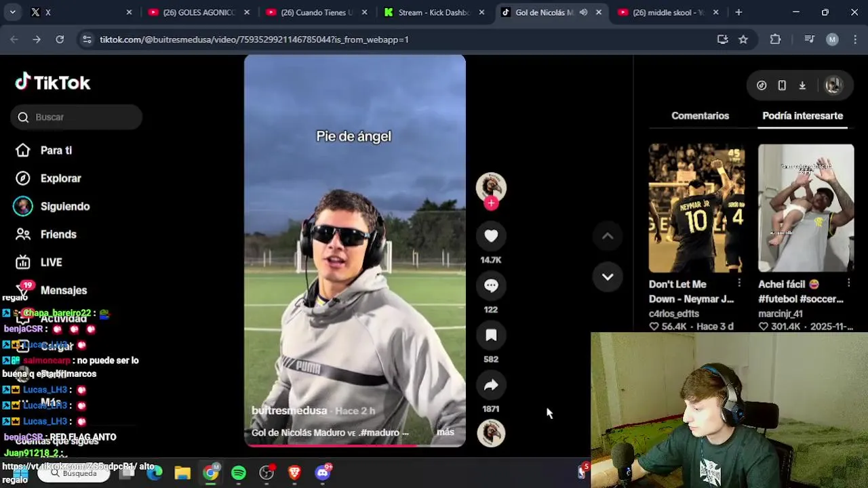Switch to X browser tab

click(80, 12)
